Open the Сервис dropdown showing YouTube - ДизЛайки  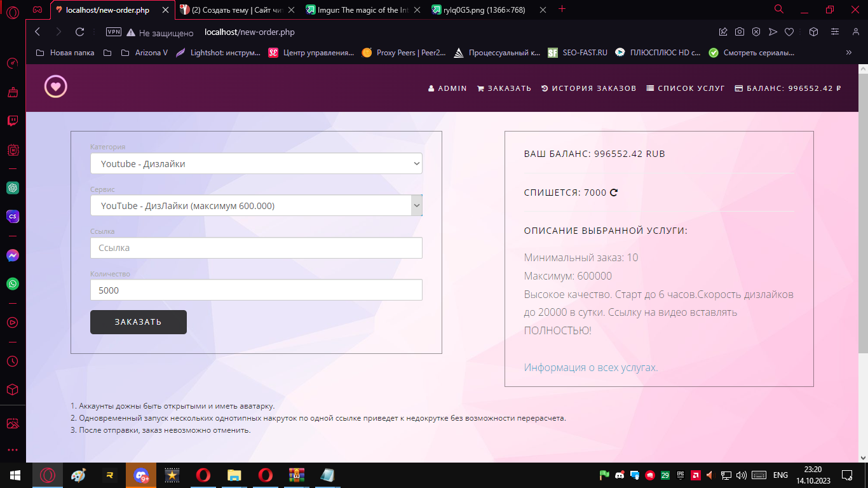(x=256, y=205)
